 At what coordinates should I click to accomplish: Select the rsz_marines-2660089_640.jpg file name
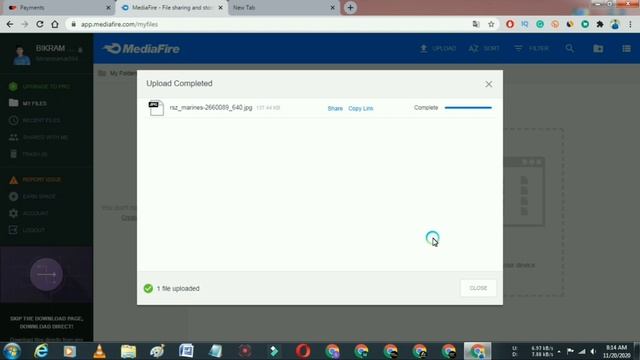click(x=211, y=107)
